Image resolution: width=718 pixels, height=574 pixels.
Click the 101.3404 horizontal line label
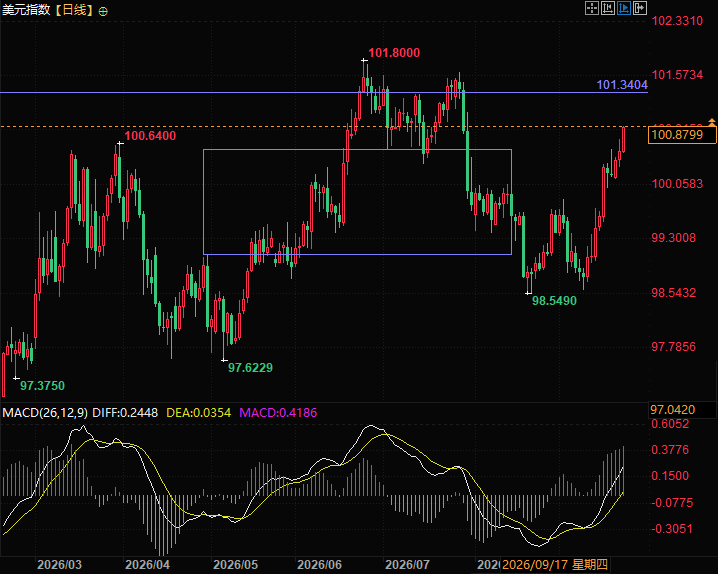pos(622,85)
